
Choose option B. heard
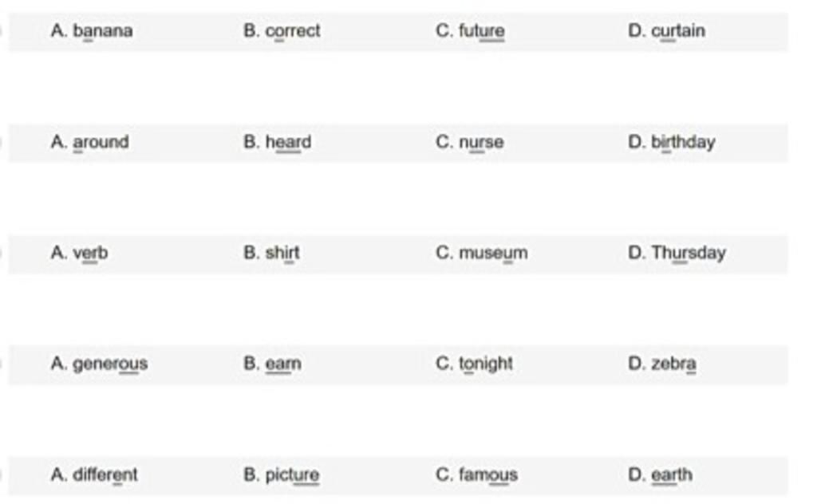coord(278,142)
